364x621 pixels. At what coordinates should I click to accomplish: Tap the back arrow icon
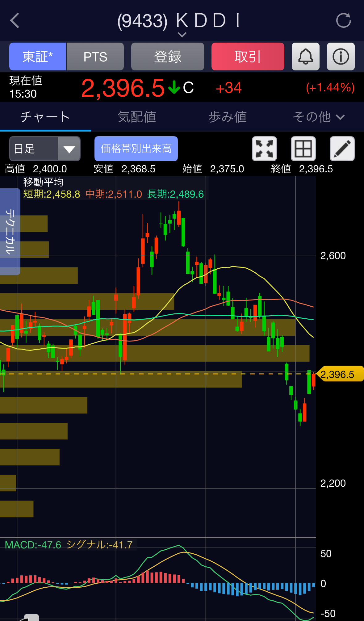[15, 21]
